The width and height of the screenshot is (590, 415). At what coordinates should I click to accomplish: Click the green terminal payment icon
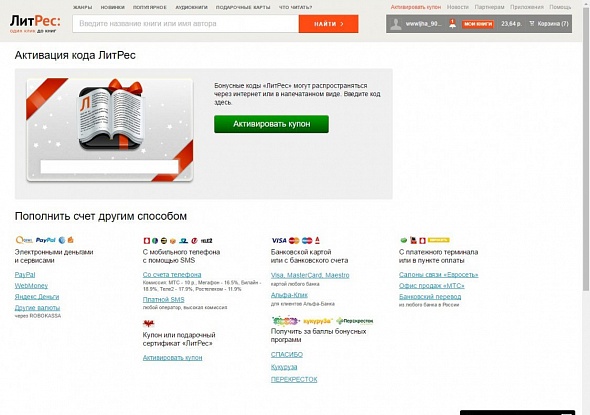point(403,240)
